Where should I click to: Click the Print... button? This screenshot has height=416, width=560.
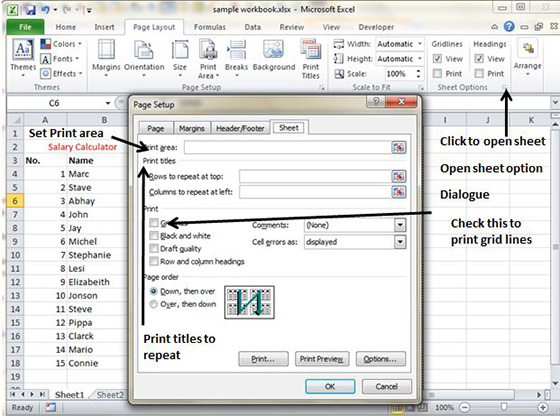coord(263,359)
